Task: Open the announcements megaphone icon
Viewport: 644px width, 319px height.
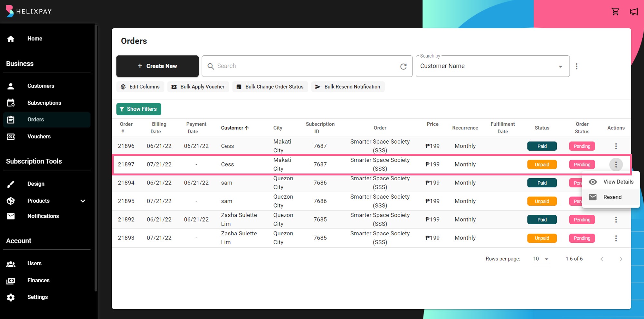Action: click(x=634, y=12)
